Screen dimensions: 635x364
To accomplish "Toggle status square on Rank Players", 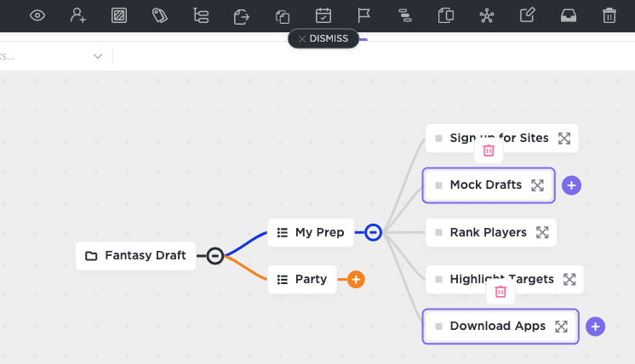I will pyautogui.click(x=438, y=232).
